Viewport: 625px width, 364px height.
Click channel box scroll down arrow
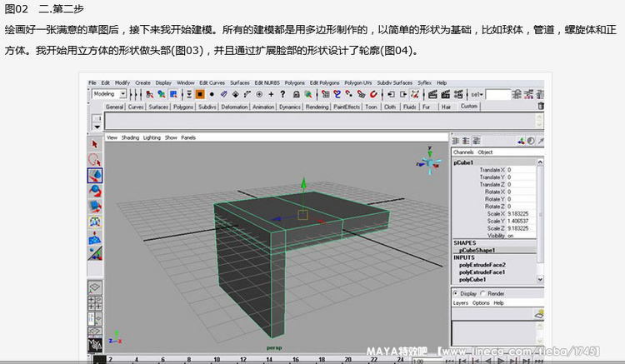click(x=540, y=279)
